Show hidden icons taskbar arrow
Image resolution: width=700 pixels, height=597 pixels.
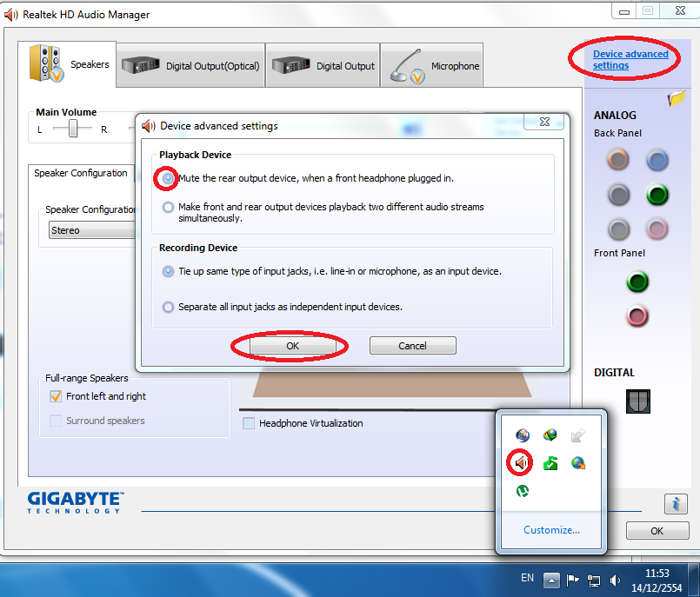(551, 580)
